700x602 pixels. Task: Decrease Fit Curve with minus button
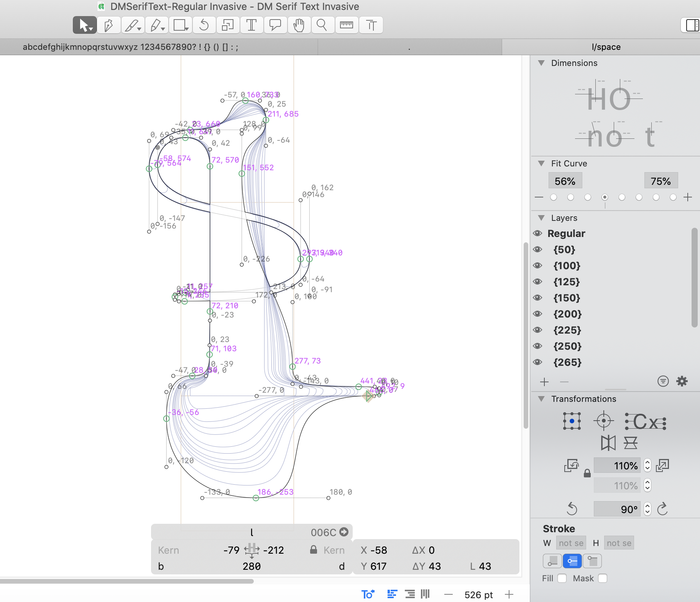coord(539,197)
